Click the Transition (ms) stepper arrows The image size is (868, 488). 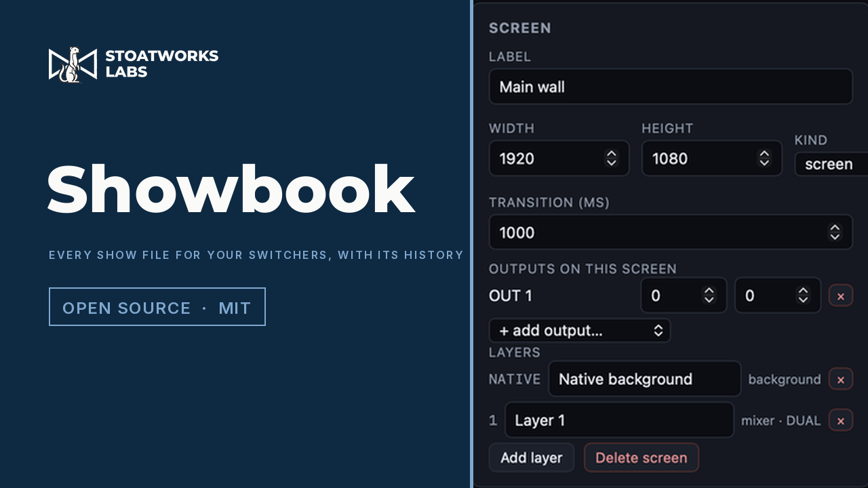click(x=835, y=232)
